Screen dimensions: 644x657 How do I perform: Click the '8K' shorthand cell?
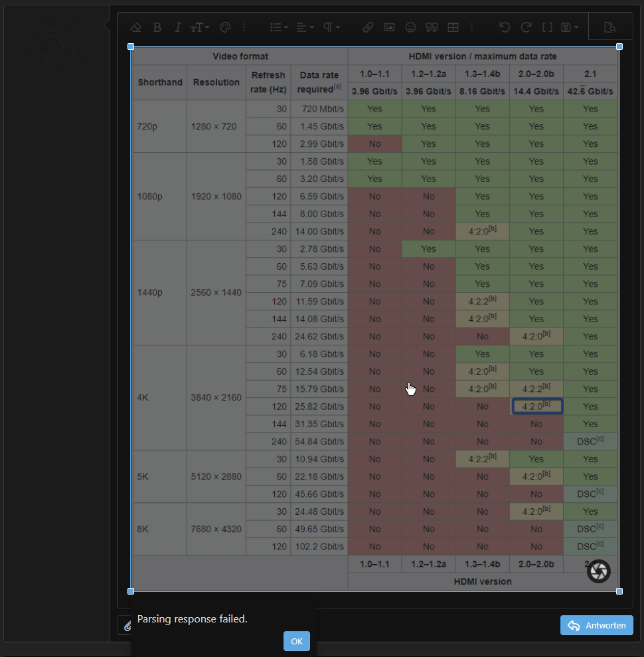pyautogui.click(x=159, y=529)
